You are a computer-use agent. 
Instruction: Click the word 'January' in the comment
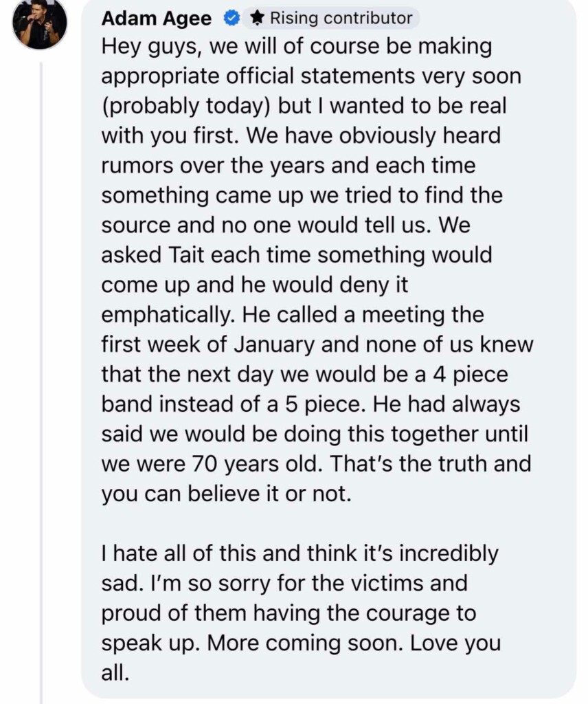275,344
